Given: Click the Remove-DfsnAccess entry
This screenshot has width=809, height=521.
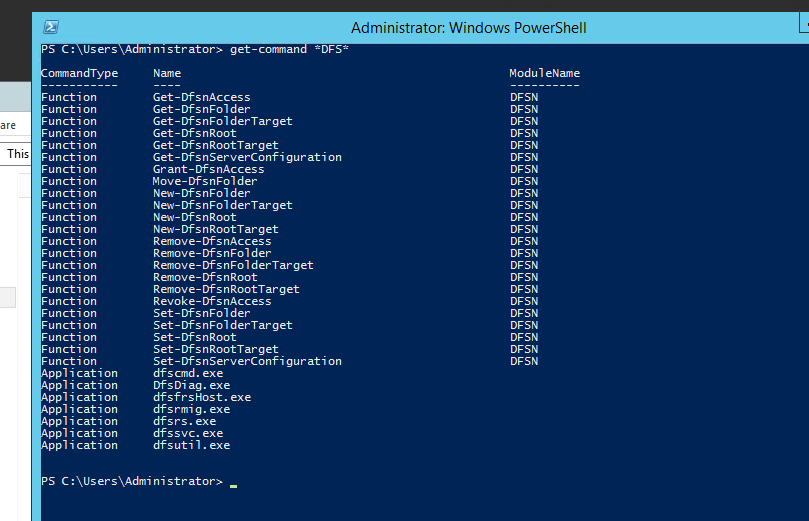Looking at the screenshot, I should click(x=212, y=241).
